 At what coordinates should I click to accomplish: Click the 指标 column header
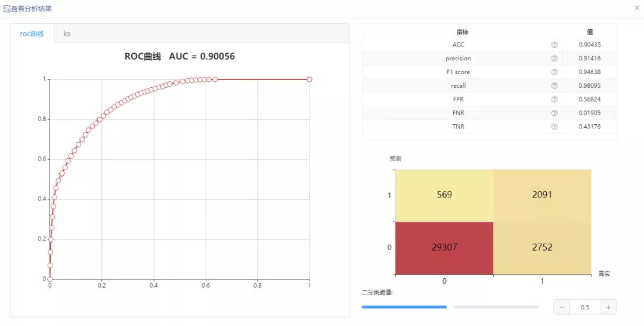point(463,32)
